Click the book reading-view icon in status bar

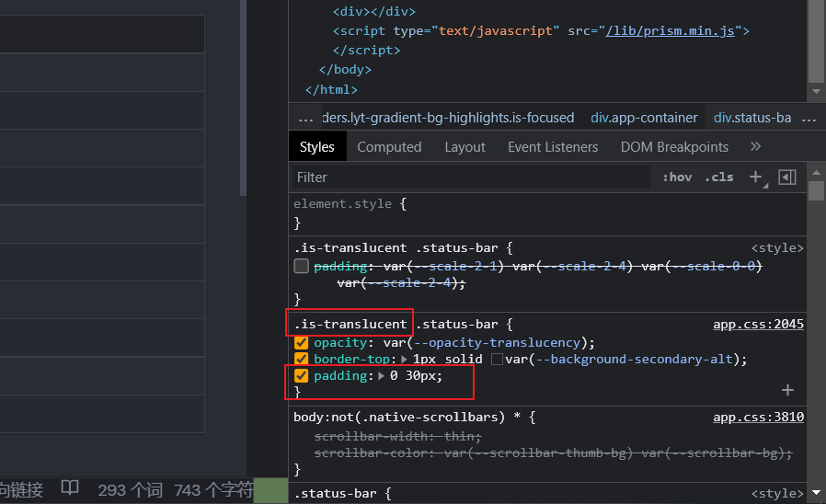70,488
